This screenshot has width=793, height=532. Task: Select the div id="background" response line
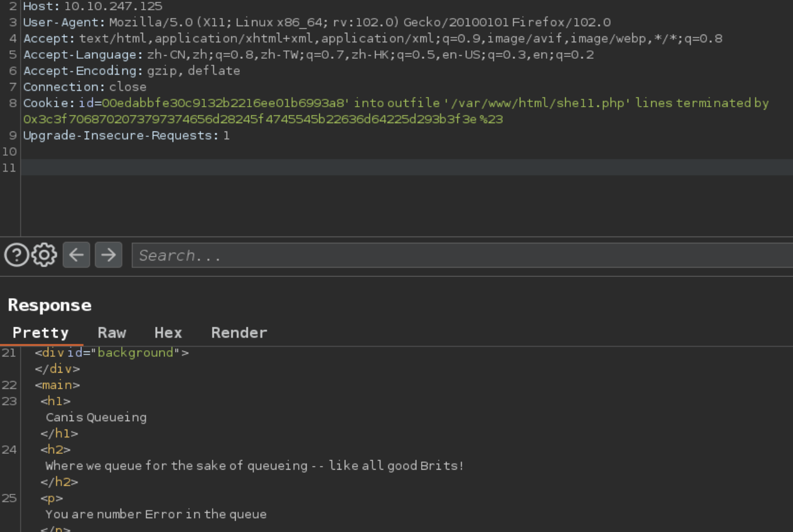[111, 353]
